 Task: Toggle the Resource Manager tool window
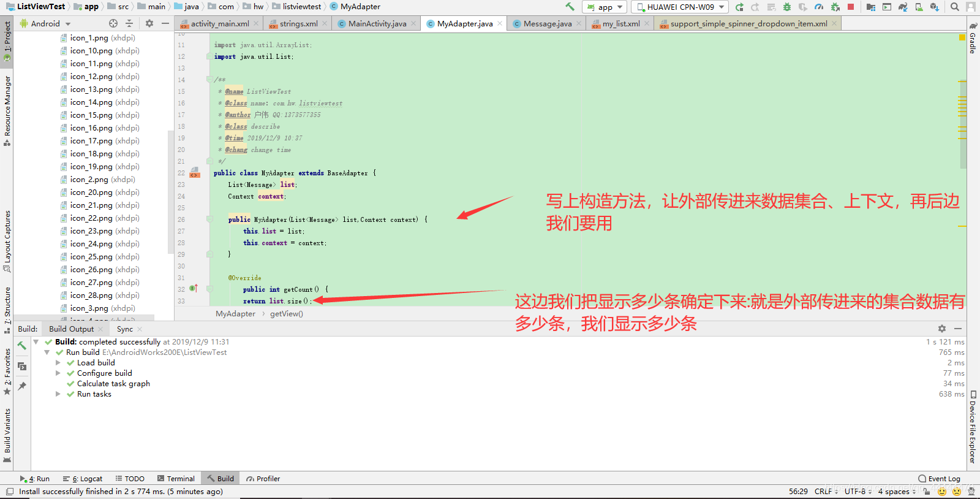pyautogui.click(x=7, y=110)
